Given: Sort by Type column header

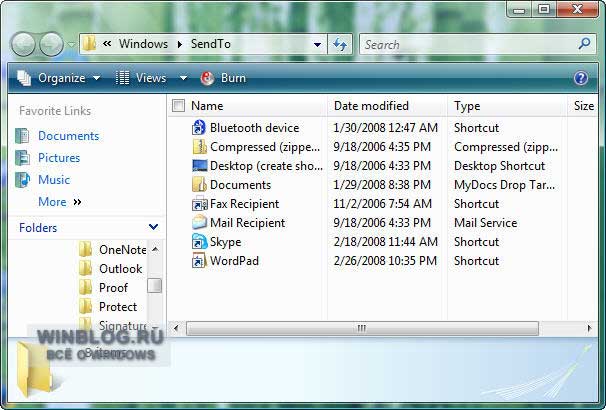Looking at the screenshot, I should [x=467, y=106].
